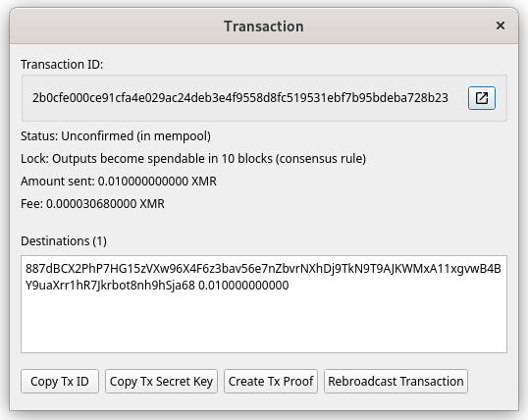Click the Status: Unconfirmed label
This screenshot has height=420, width=528.
coord(116,136)
